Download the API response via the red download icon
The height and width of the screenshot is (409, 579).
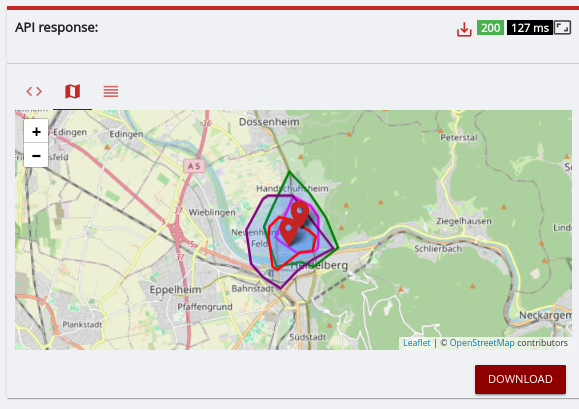(x=464, y=29)
